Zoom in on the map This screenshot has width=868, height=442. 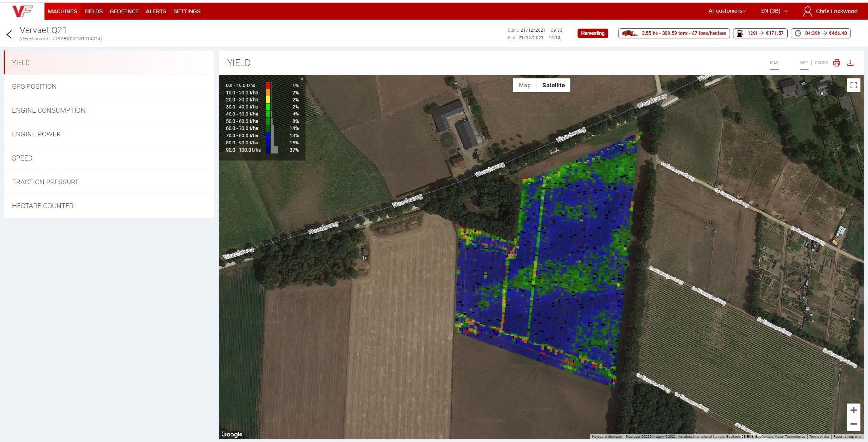(x=854, y=410)
